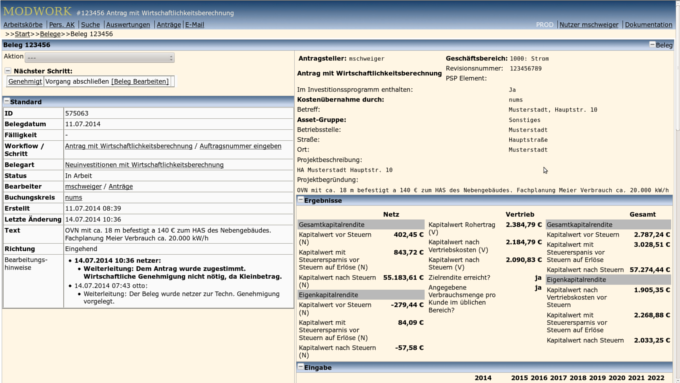Open workflow link Antrag mit Wirtschaftlichkeitsberechnung
680x383 pixels.
point(128,146)
